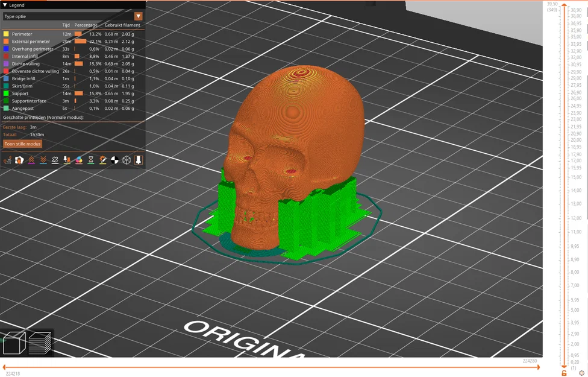Toggle deretractions visibility icon
588x377 pixels.
[x=43, y=160]
